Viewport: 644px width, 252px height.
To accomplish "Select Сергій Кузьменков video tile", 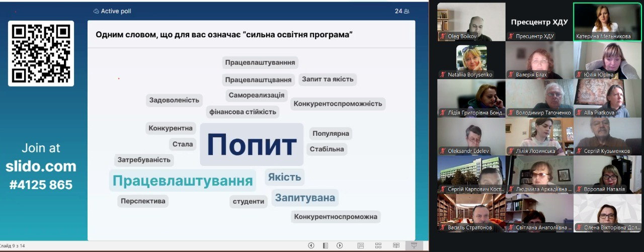I will (x=608, y=136).
